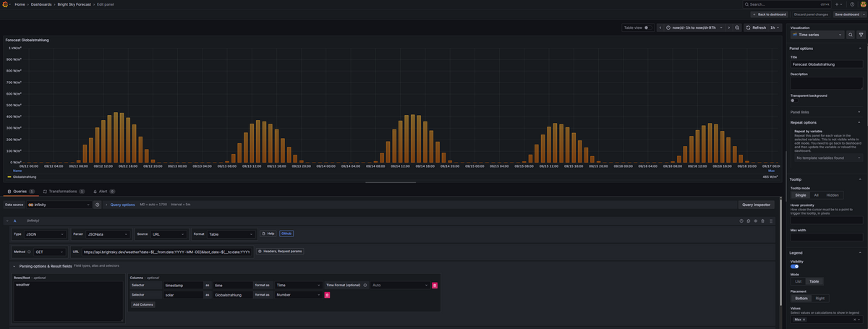This screenshot has height=329, width=868.
Task: Expand the Panel links section
Action: coord(826,112)
